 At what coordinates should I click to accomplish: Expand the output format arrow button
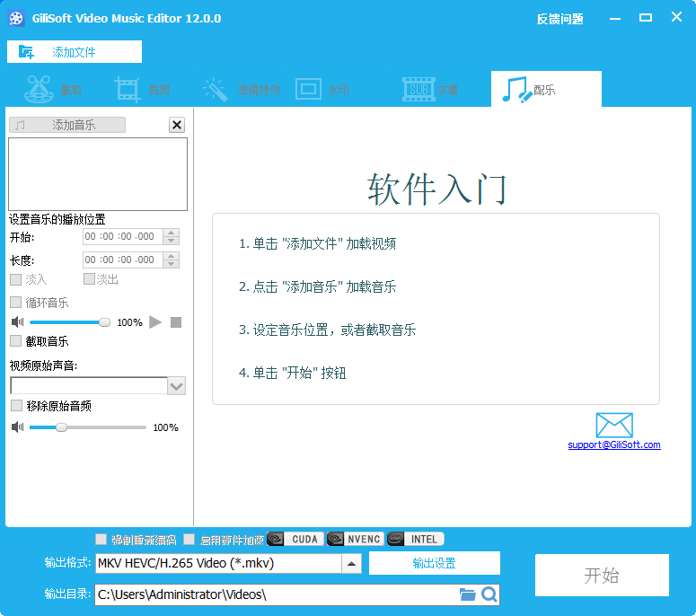[351, 564]
